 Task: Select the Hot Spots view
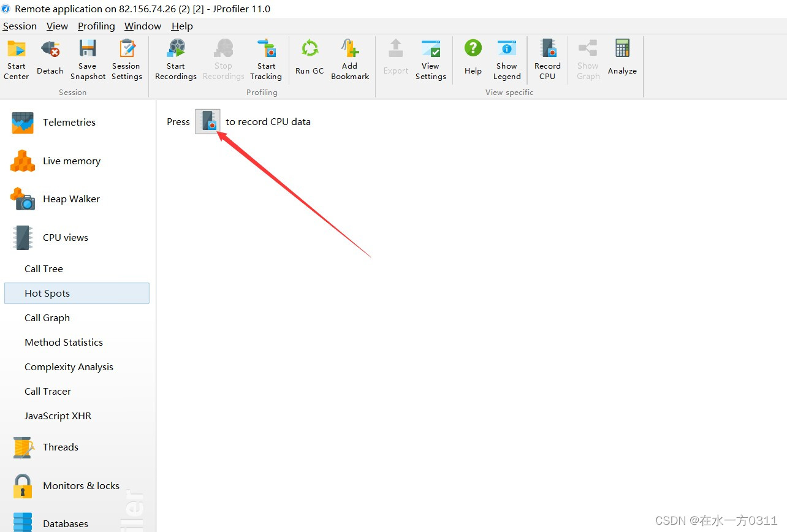tap(77, 294)
